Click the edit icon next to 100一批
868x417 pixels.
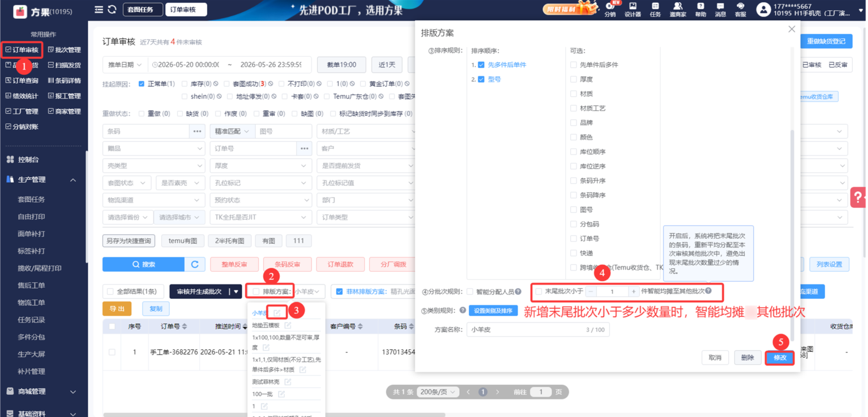coord(281,394)
